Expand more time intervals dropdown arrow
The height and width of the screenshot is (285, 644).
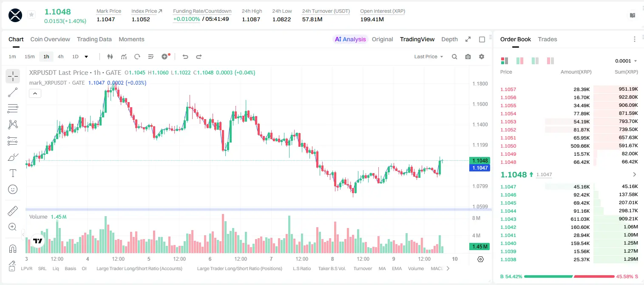coord(86,57)
